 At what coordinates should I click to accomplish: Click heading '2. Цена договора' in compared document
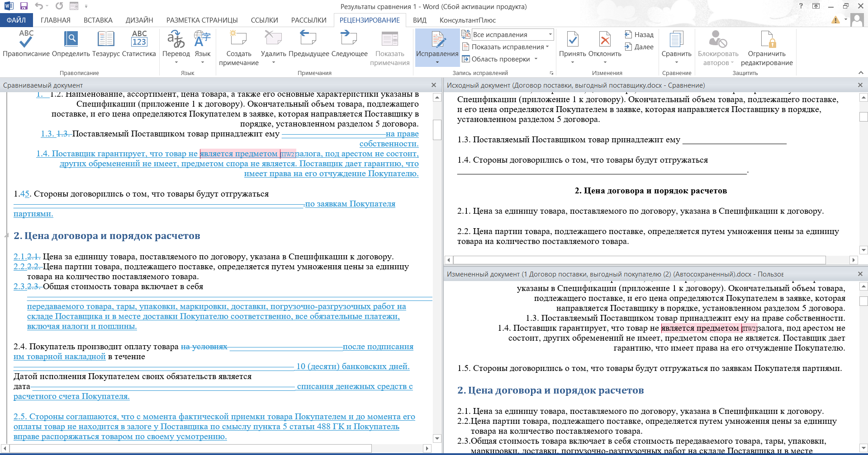107,236
